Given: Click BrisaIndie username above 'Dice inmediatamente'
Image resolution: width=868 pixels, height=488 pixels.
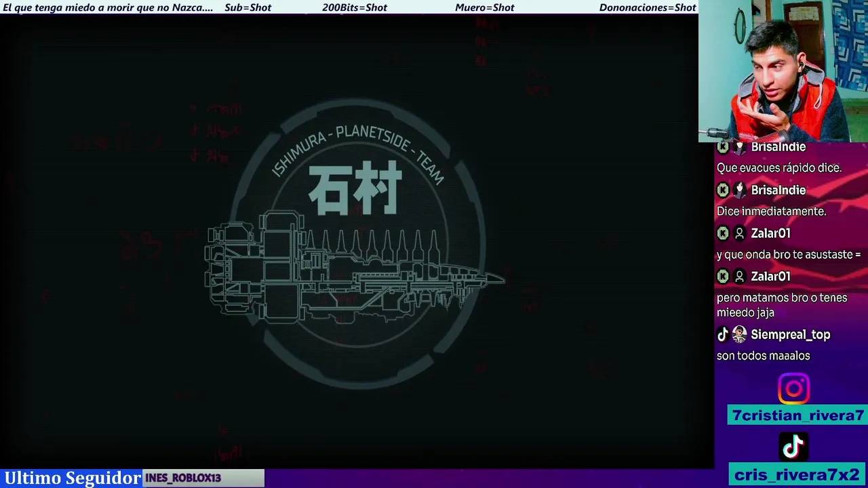Looking at the screenshot, I should coord(778,190).
